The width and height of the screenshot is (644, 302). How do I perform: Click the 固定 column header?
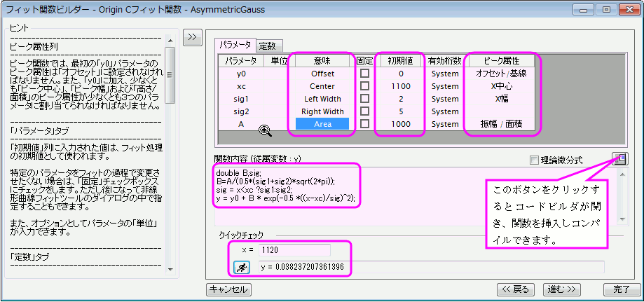(x=364, y=61)
